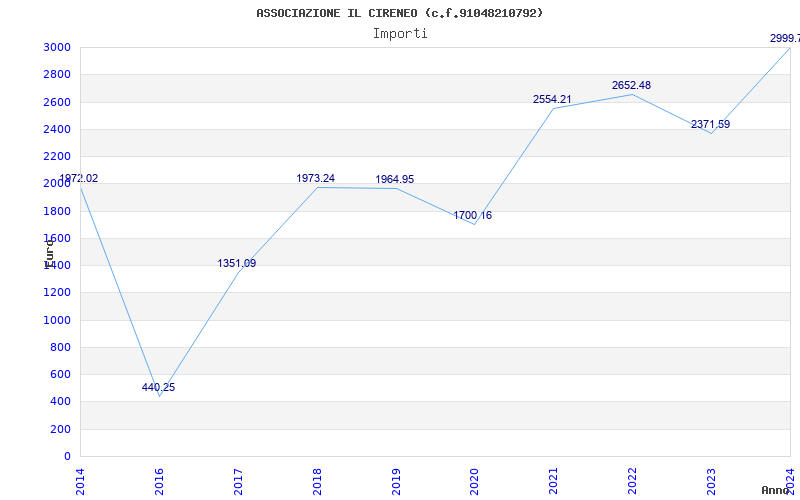Click the 2024 x-axis year label
The height and width of the screenshot is (500, 800).
(791, 482)
